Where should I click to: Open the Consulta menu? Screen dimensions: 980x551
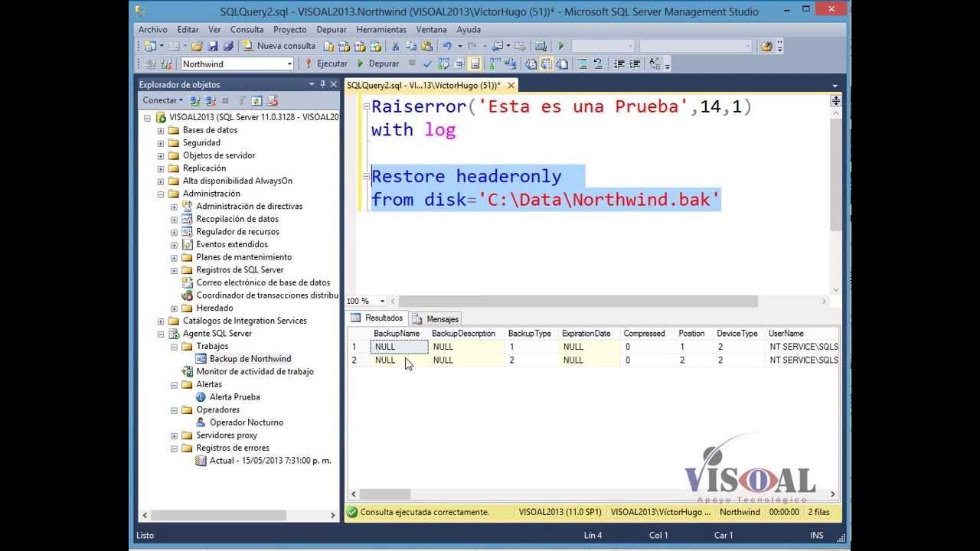point(247,29)
